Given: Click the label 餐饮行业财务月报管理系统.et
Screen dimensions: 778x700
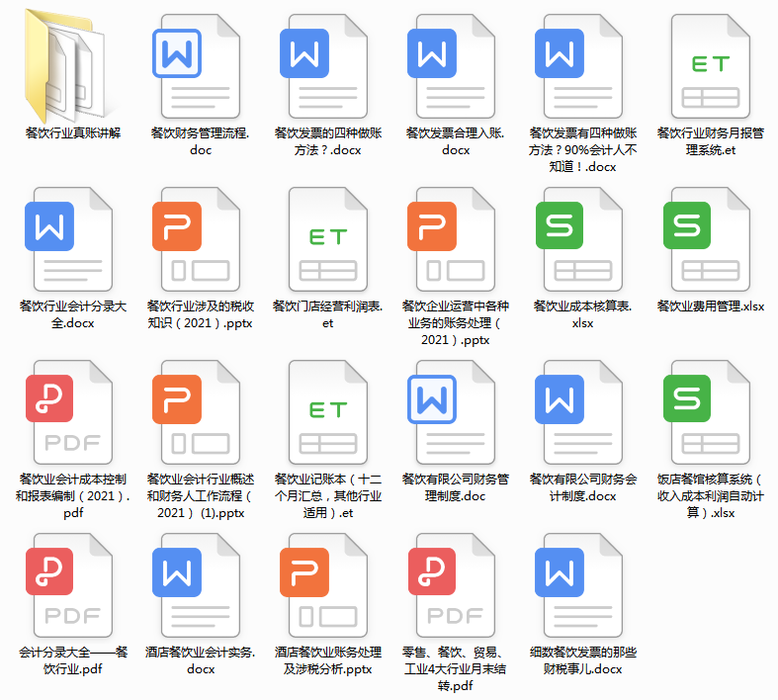Looking at the screenshot, I should 711,141.
